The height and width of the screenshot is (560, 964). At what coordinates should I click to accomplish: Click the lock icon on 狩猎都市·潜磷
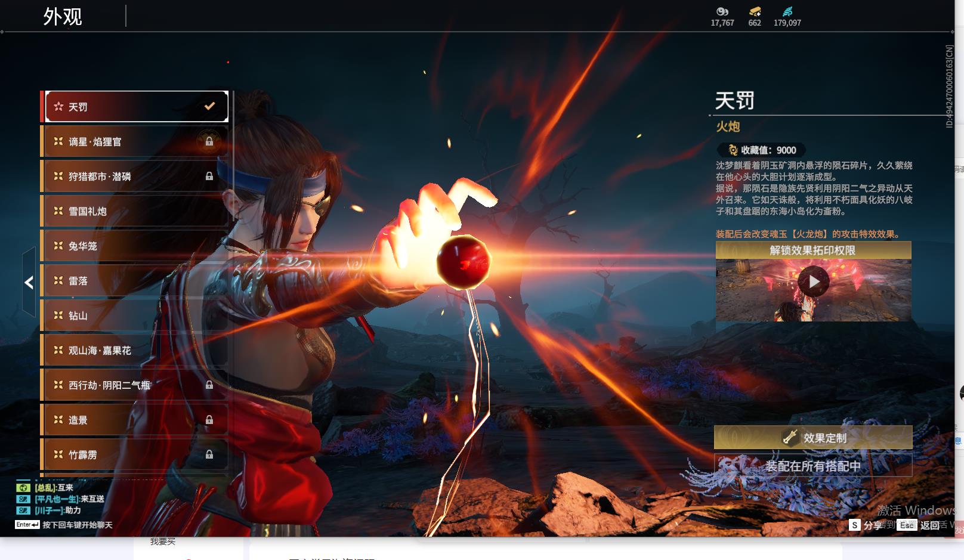tap(209, 177)
